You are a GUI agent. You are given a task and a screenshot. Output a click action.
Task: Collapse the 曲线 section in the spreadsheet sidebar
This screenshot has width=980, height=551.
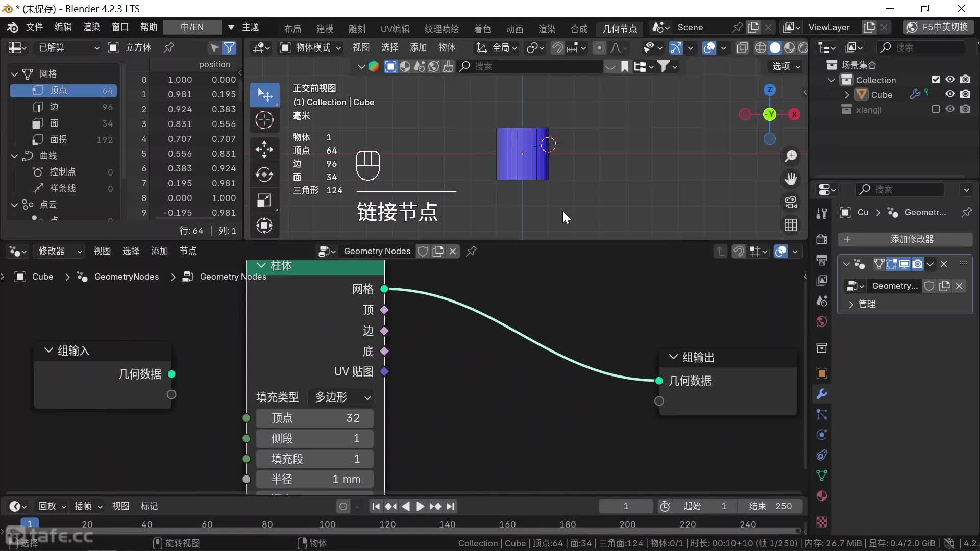pyautogui.click(x=14, y=156)
